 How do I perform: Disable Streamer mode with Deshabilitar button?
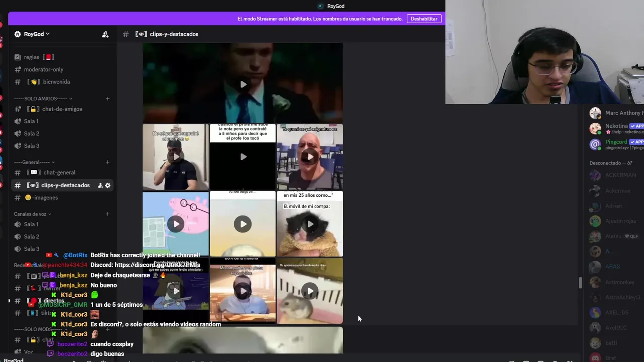tap(424, 19)
